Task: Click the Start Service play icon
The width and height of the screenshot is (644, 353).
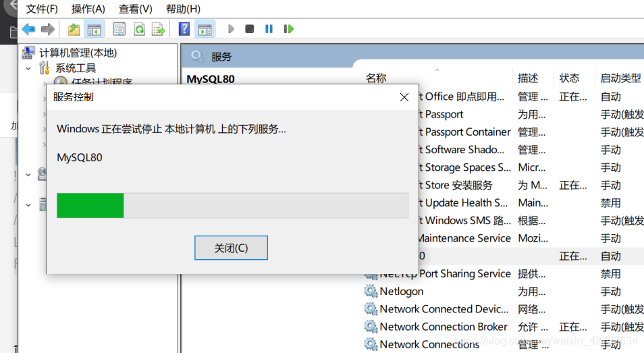Action: (231, 29)
